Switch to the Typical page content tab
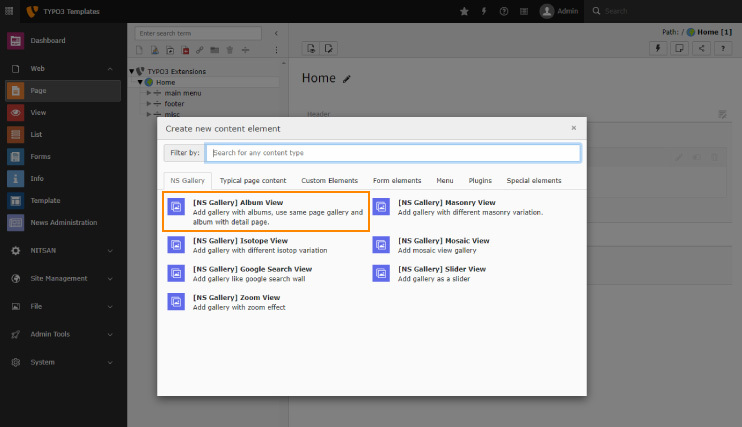742x427 pixels. pyautogui.click(x=253, y=180)
